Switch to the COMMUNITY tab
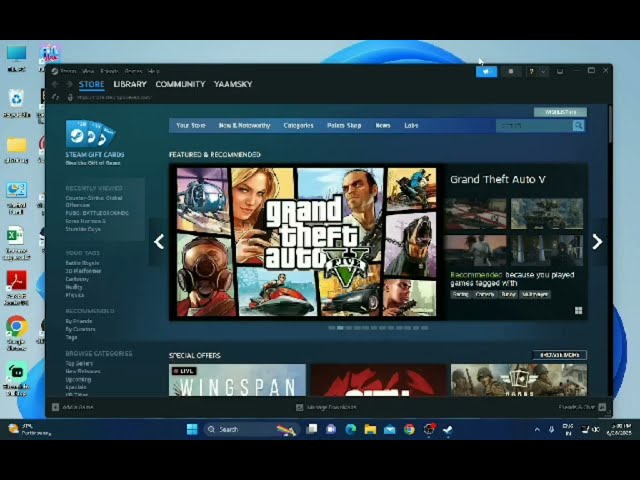This screenshot has height=480, width=640. (x=180, y=84)
